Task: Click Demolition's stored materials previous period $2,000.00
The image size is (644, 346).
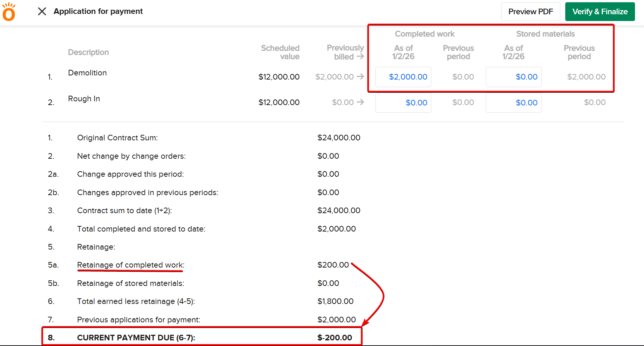Action: pos(586,77)
